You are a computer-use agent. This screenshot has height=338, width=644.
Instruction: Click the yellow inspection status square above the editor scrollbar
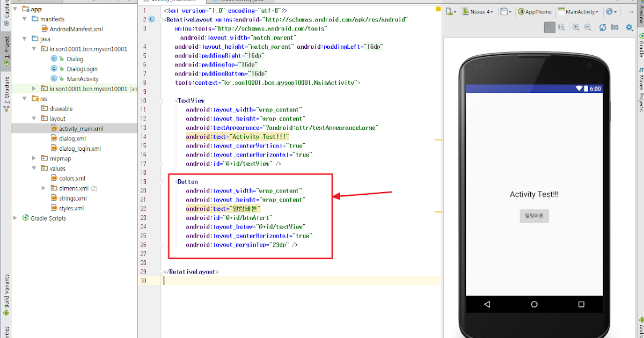pos(438,10)
